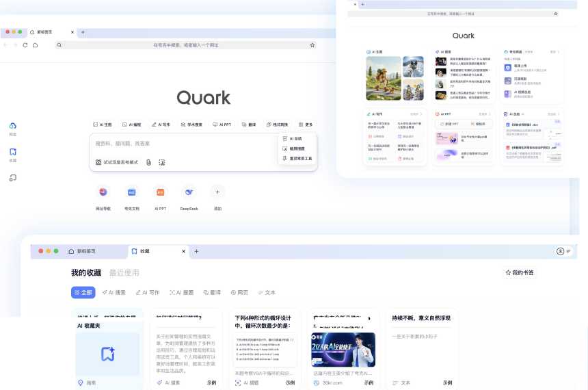This screenshot has height=390, width=588.
Task: Open the cloud drive icon in left sidebar
Action: (x=13, y=126)
